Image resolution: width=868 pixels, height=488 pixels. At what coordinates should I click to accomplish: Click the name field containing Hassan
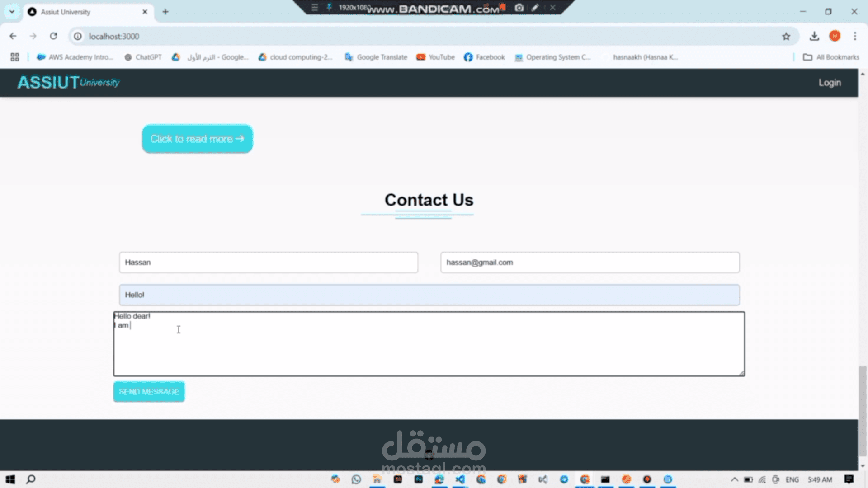(269, 263)
